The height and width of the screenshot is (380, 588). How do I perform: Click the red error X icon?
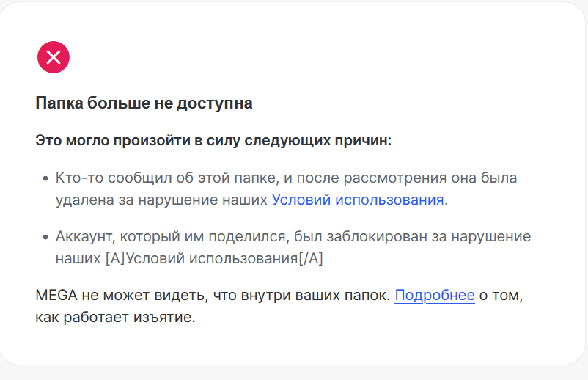54,57
